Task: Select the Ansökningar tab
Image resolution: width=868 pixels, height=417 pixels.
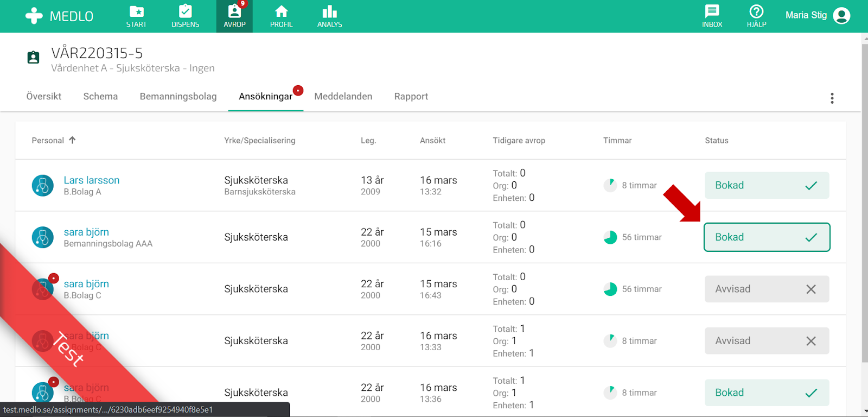Action: [265, 96]
